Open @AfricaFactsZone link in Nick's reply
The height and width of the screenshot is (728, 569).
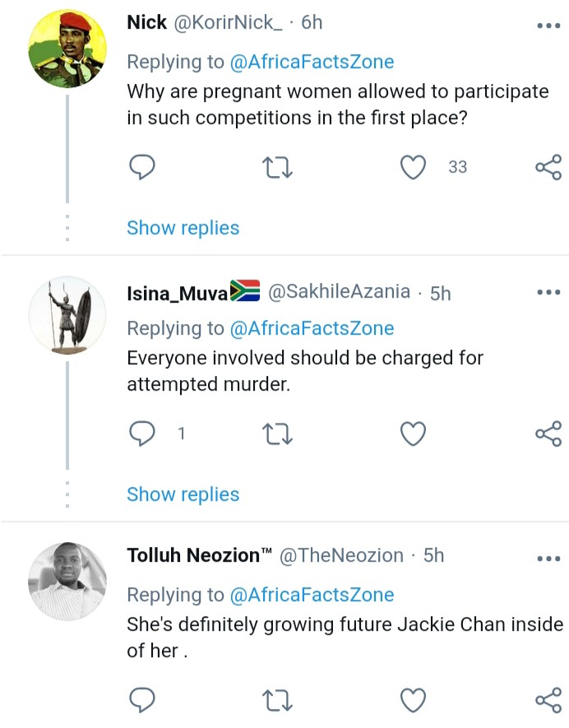coord(312,63)
